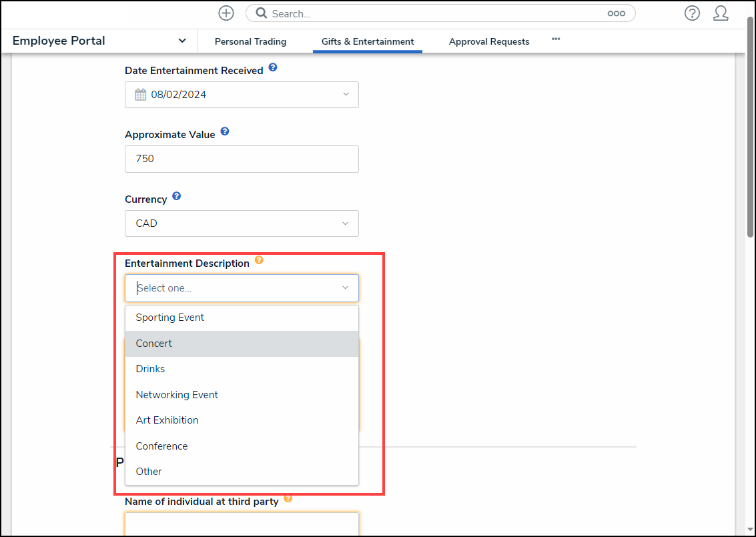756x537 pixels.
Task: Open the user profile icon
Action: click(721, 13)
